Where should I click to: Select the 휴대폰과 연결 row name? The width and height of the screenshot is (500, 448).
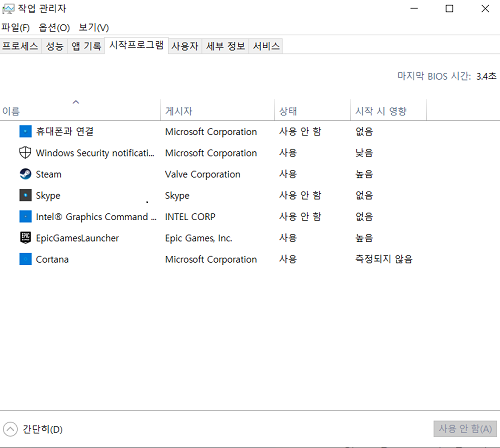click(65, 131)
